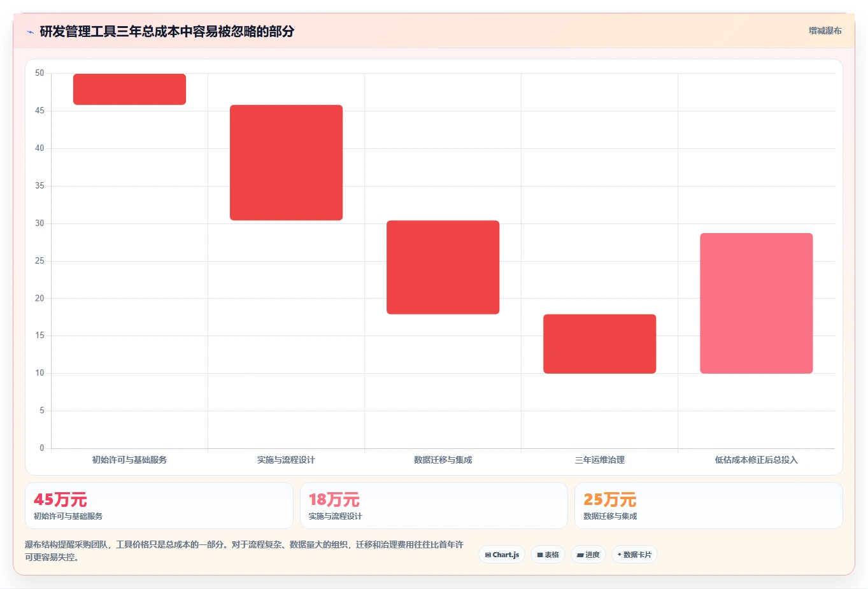Select the Chart.js tag pill
Viewport: 868px width, 589px height.
point(502,555)
